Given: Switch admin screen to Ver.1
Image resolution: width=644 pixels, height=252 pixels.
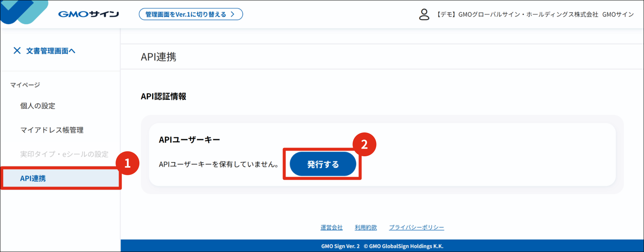Looking at the screenshot, I should [x=191, y=14].
